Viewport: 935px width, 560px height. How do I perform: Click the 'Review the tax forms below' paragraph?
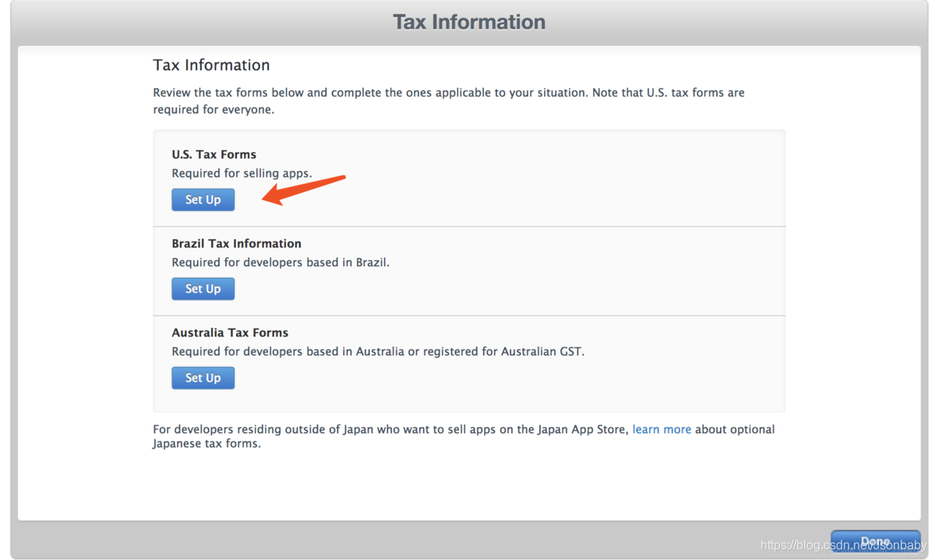(449, 101)
